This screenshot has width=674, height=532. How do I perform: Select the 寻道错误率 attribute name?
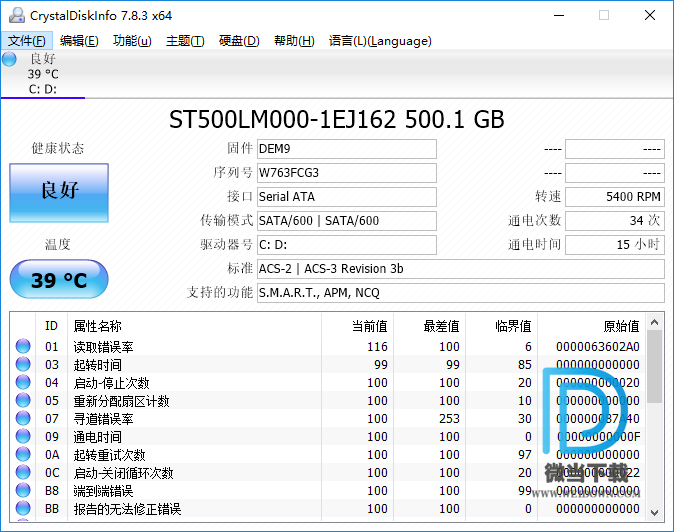(103, 419)
